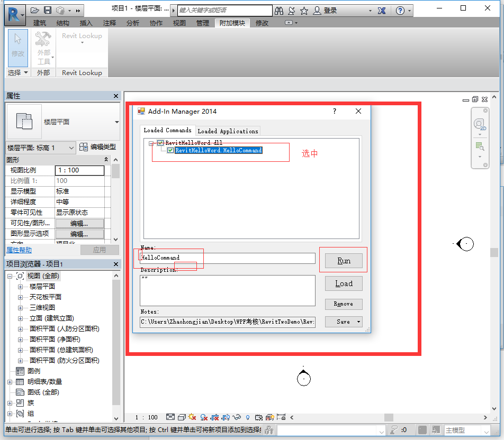Select the 修改 modify arrow tool
The image size is (504, 440).
pos(18,48)
